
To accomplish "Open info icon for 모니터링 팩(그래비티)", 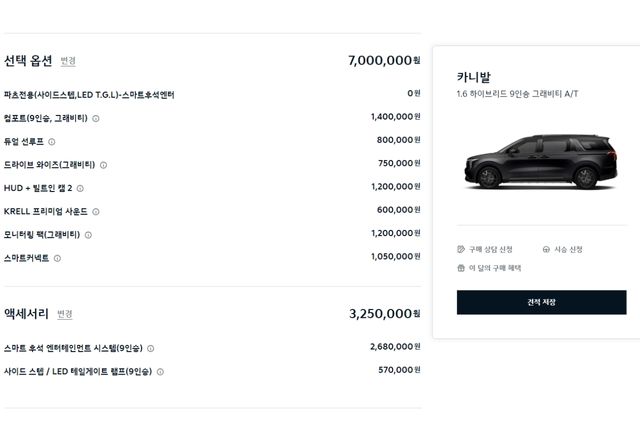I will click(88, 235).
